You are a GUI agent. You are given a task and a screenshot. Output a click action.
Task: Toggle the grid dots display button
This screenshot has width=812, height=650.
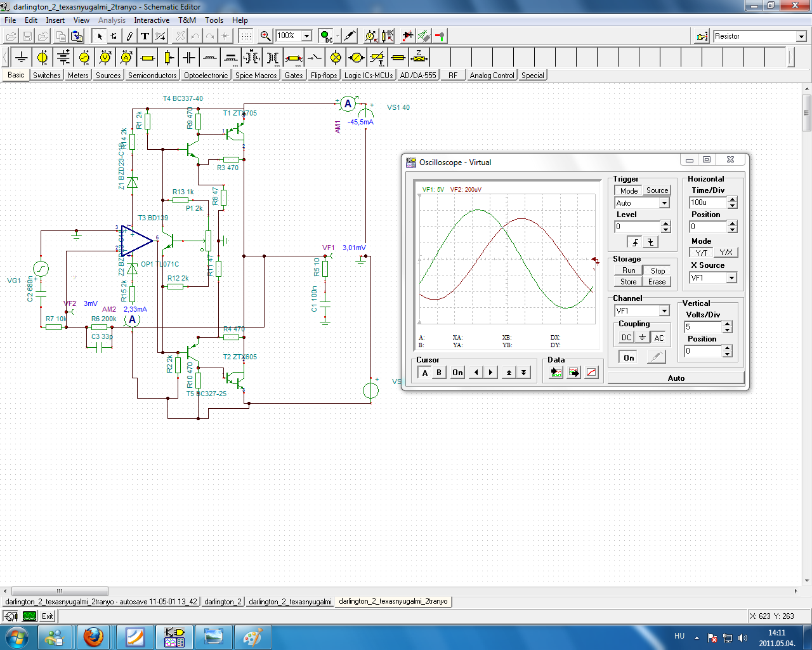pyautogui.click(x=246, y=36)
